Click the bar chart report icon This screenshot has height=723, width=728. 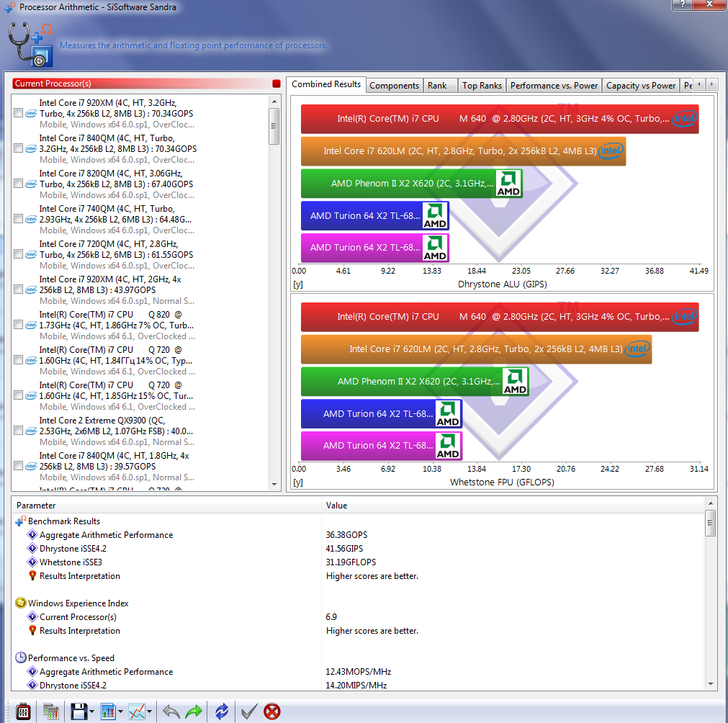click(x=108, y=711)
